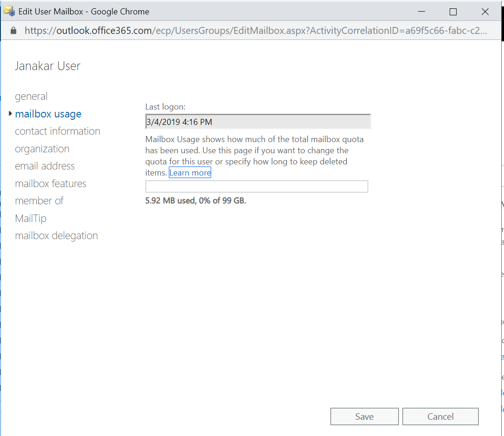The image size is (504, 436).
Task: Switch to mailbox features section
Action: [x=51, y=183]
